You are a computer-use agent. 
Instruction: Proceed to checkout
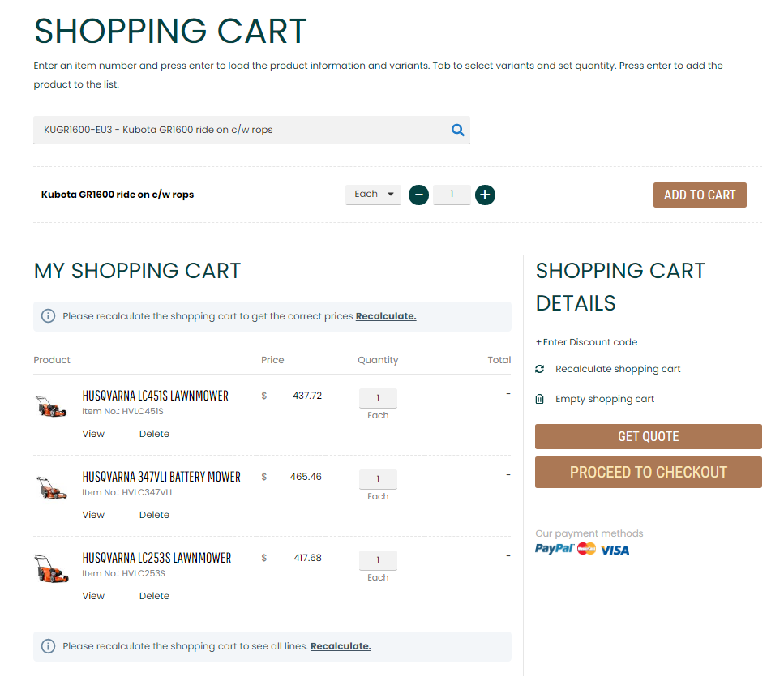point(648,472)
